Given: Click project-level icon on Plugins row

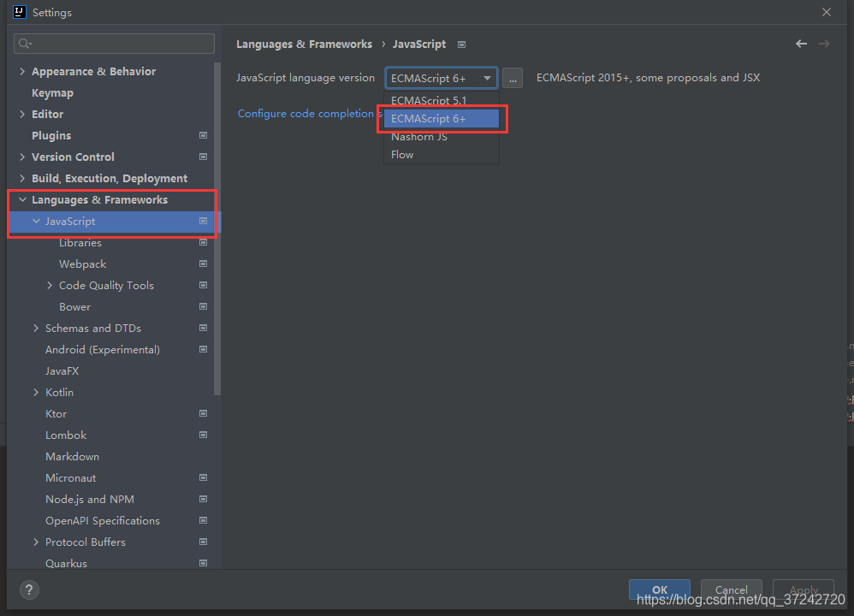Looking at the screenshot, I should [203, 135].
